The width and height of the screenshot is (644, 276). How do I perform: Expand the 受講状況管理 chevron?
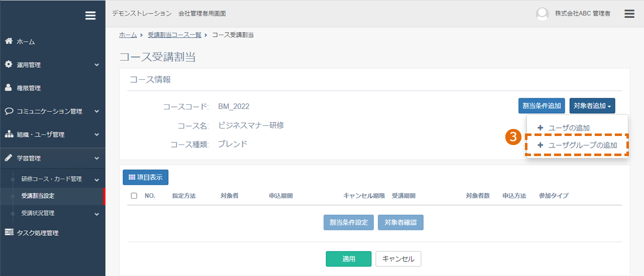(96, 213)
